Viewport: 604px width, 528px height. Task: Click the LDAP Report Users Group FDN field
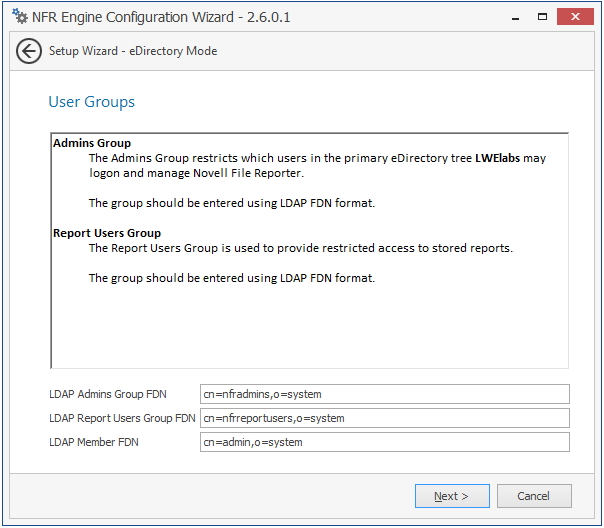[x=384, y=418]
